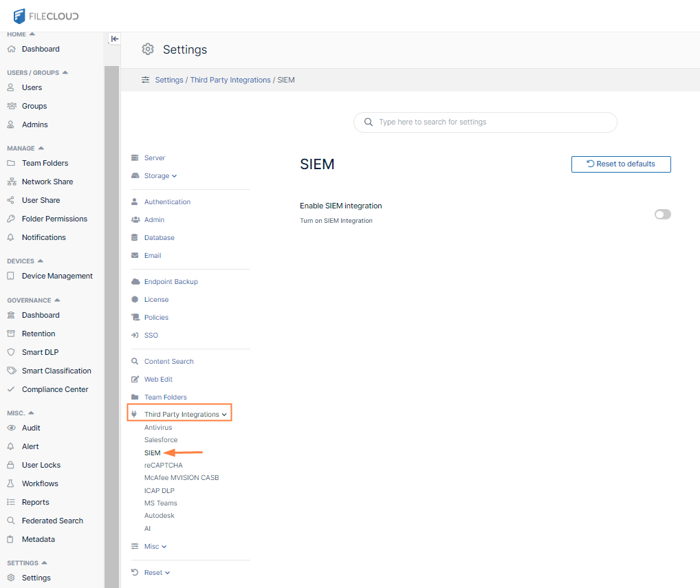Click the Reset to defaults button
The width and height of the screenshot is (700, 588).
click(x=620, y=164)
